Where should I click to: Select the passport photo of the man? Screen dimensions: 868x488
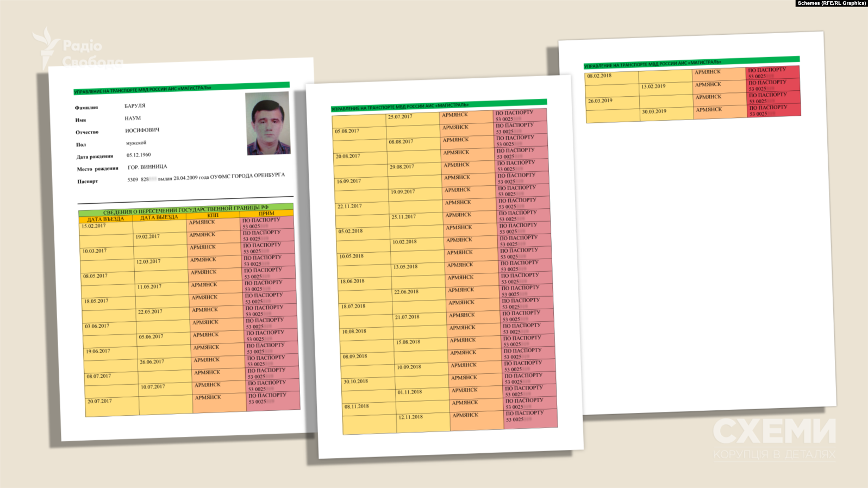coord(267,123)
